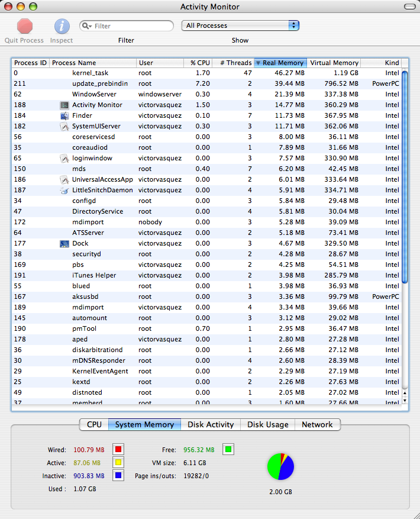420x519 pixels.
Task: Click the scrollbar down arrow
Action: [x=405, y=401]
